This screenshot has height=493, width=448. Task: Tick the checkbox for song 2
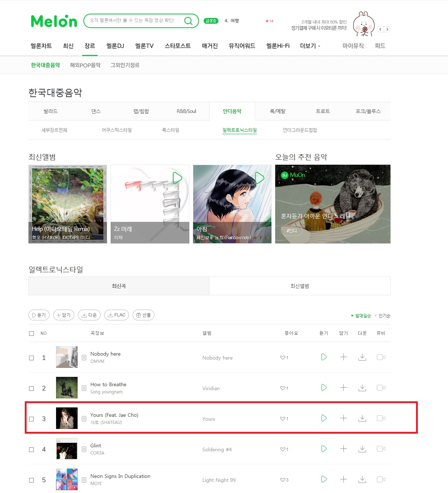[32, 388]
